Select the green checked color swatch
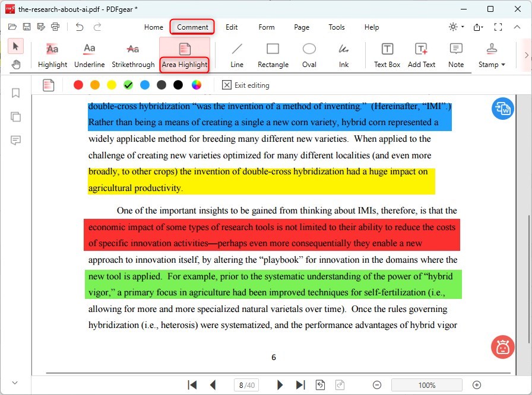Image resolution: width=532 pixels, height=395 pixels. [128, 85]
